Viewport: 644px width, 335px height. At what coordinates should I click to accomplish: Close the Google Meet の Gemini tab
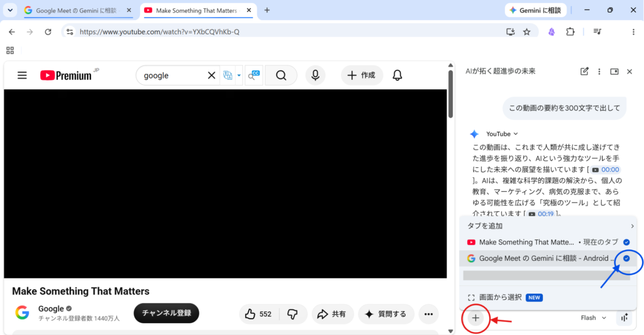[129, 10]
